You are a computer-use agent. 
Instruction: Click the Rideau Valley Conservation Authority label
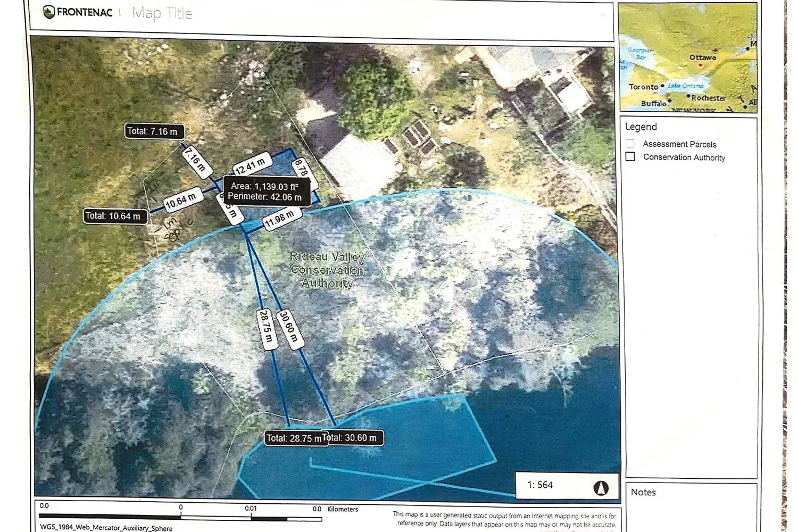pyautogui.click(x=327, y=270)
